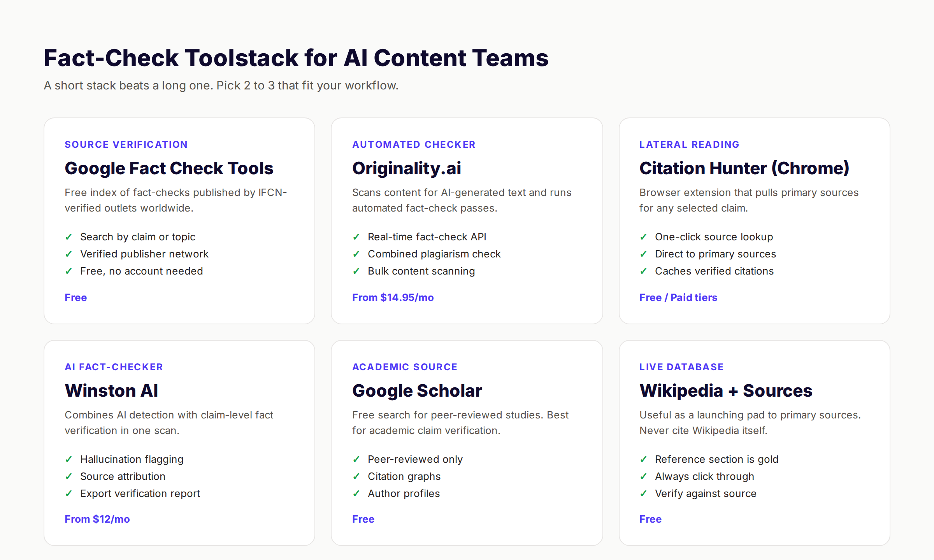This screenshot has width=934, height=560.
Task: Click the checkmark beside 'Export verification report'
Action: click(x=69, y=493)
